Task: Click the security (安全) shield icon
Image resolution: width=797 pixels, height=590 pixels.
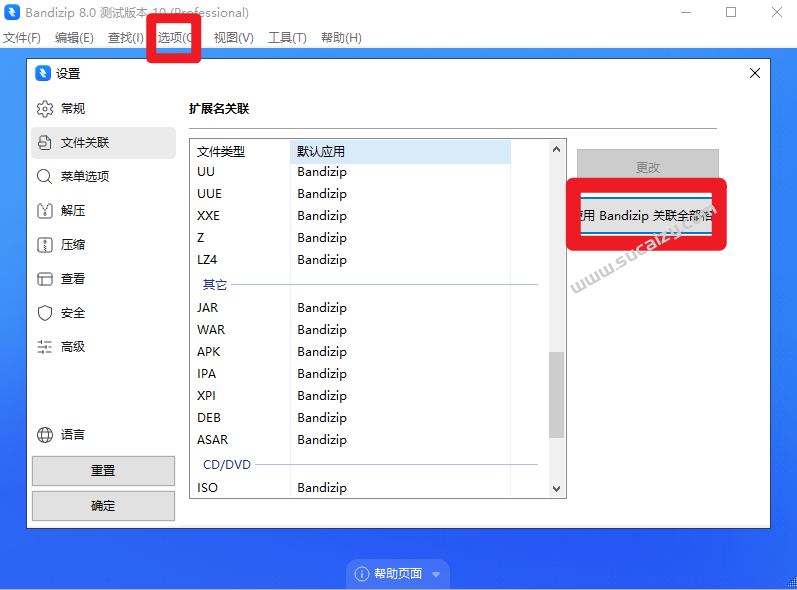Action: tap(45, 313)
